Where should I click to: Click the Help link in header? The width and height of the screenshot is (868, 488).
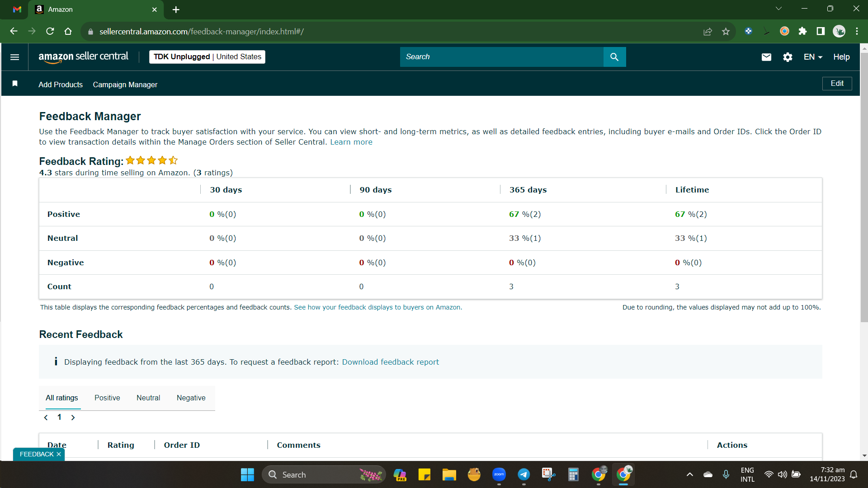(x=841, y=57)
